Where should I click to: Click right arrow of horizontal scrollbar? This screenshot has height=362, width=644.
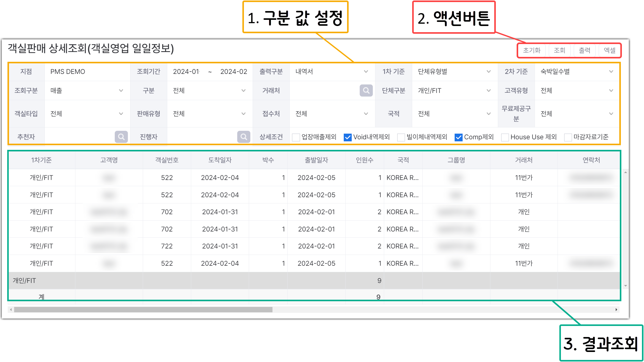(x=616, y=309)
